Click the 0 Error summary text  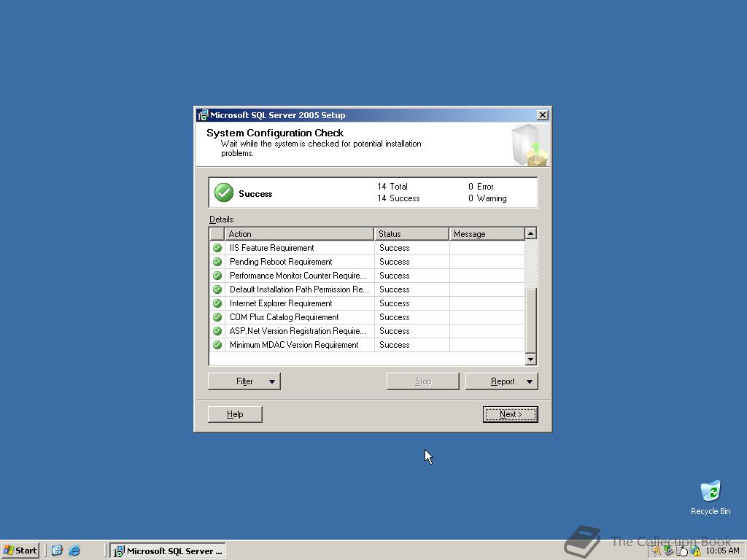point(481,187)
